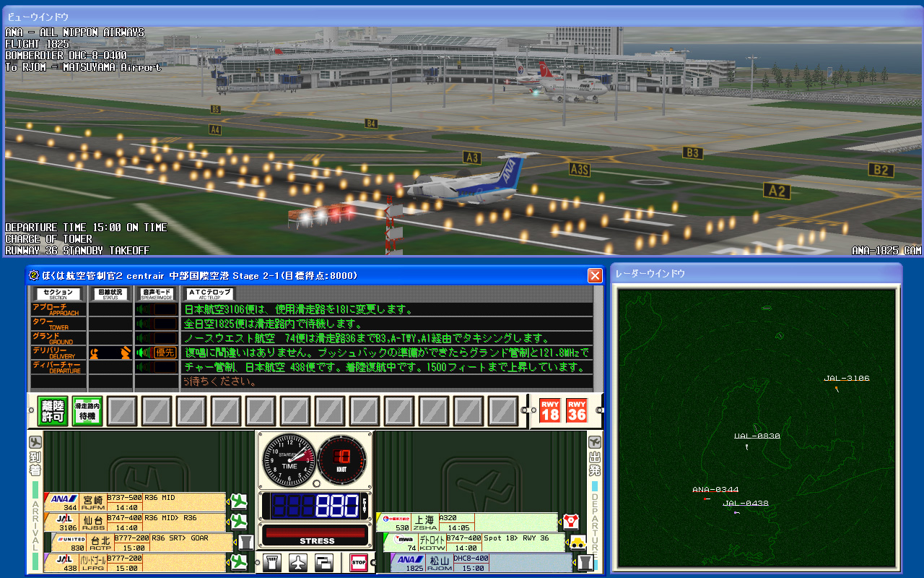Click the tower icon beside 台北 strip
The height and width of the screenshot is (578, 924).
[245, 542]
